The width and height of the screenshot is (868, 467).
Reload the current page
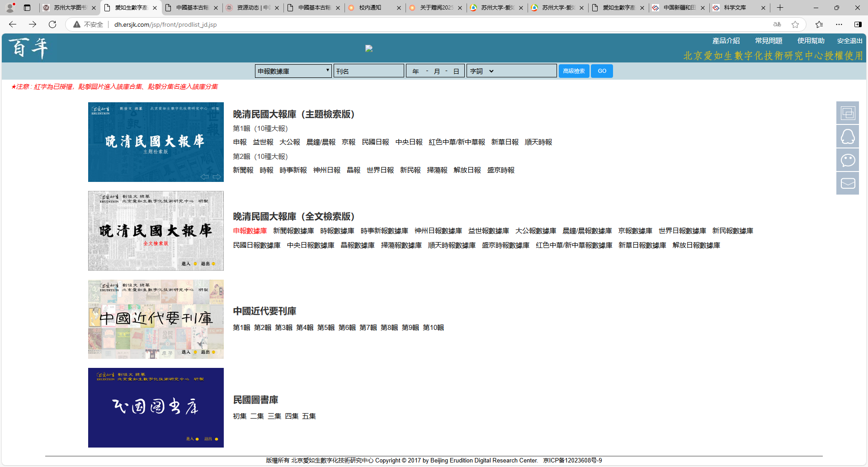point(52,24)
